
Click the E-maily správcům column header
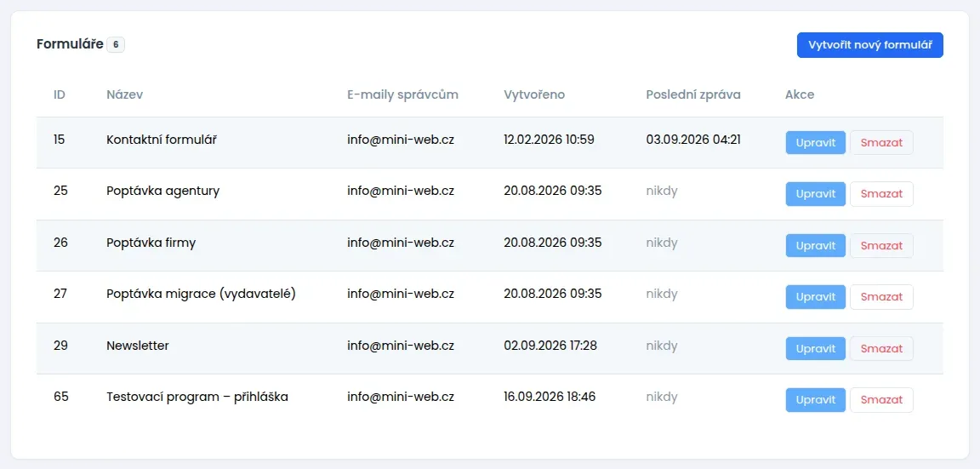(402, 95)
